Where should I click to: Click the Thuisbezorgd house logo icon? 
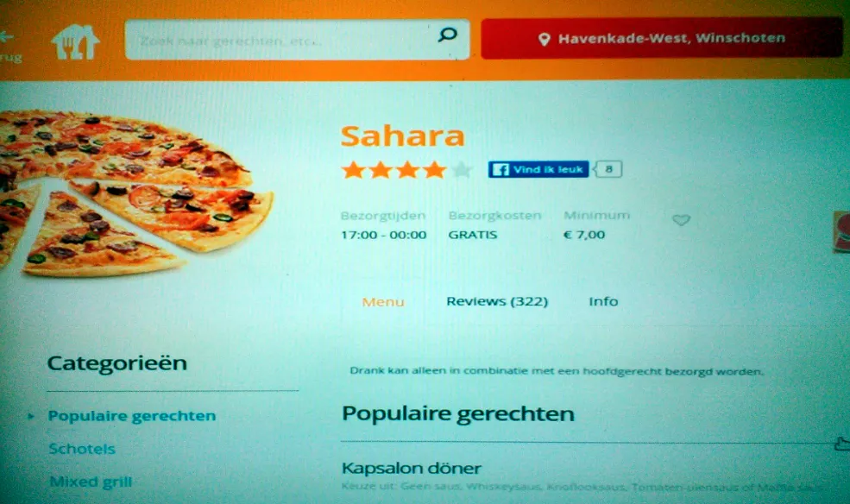75,41
